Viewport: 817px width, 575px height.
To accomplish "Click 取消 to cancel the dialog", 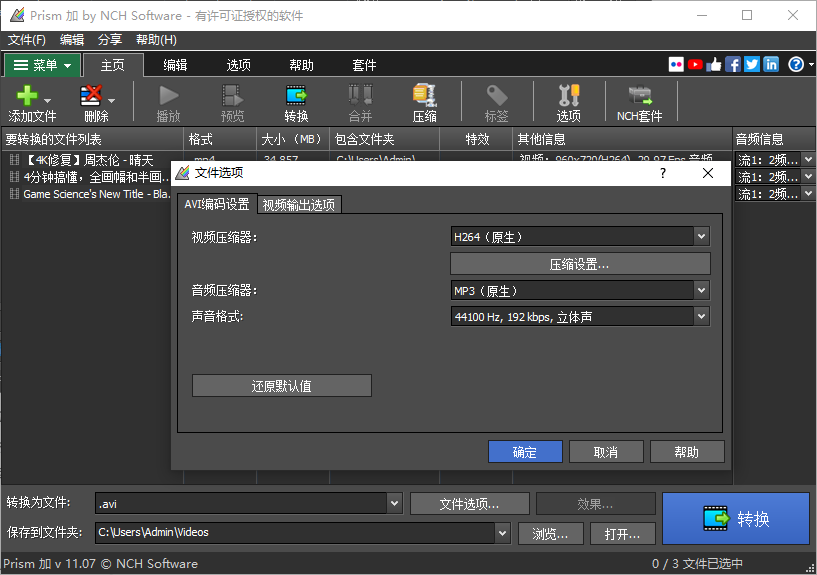I will pos(606,452).
